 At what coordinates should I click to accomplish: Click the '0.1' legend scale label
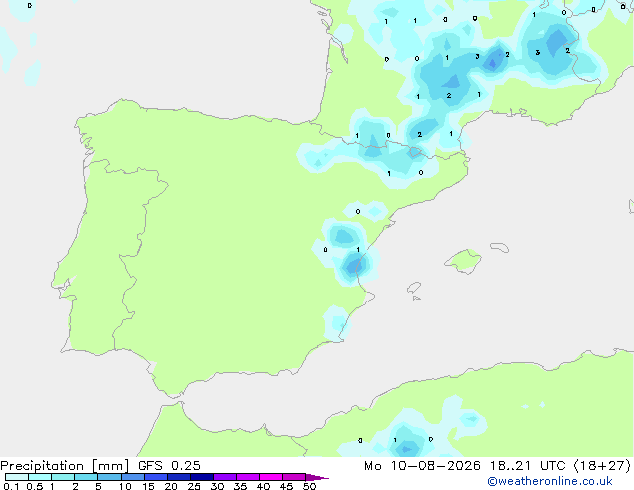click(11, 486)
